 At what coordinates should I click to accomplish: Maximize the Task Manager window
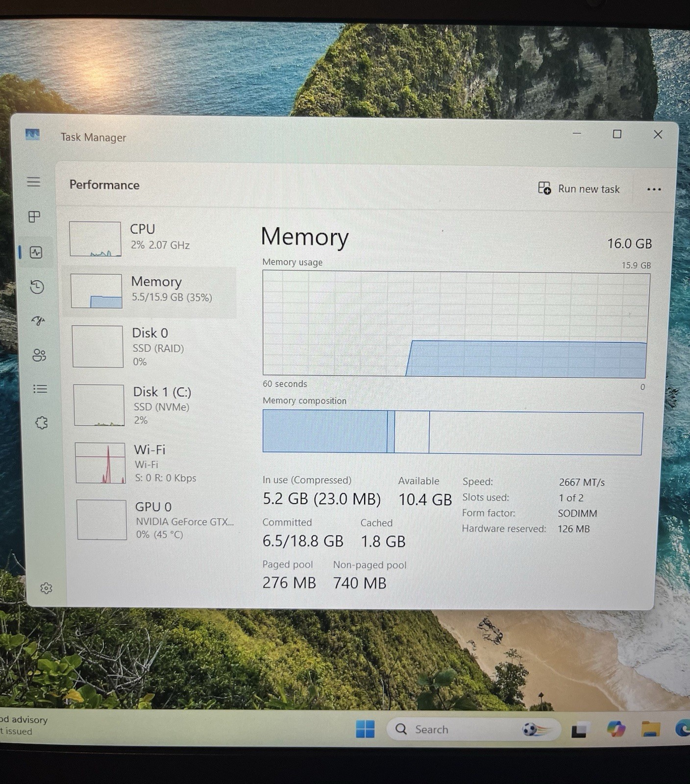coord(617,134)
